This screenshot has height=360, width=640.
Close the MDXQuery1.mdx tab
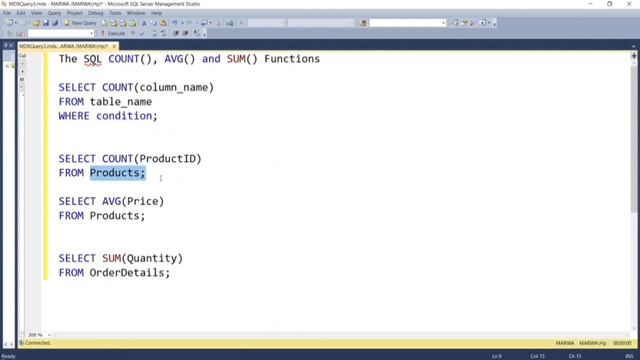pyautogui.click(x=114, y=47)
